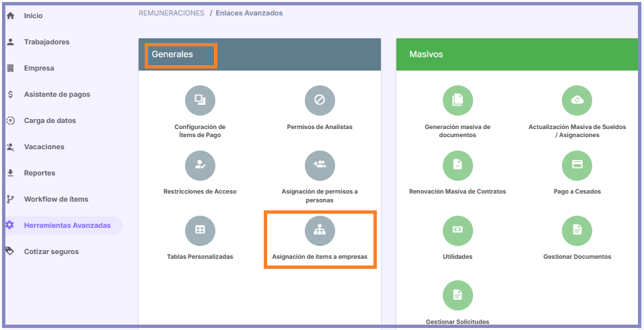
Task: Open Asignación de permisos a personas icon
Action: (320, 165)
